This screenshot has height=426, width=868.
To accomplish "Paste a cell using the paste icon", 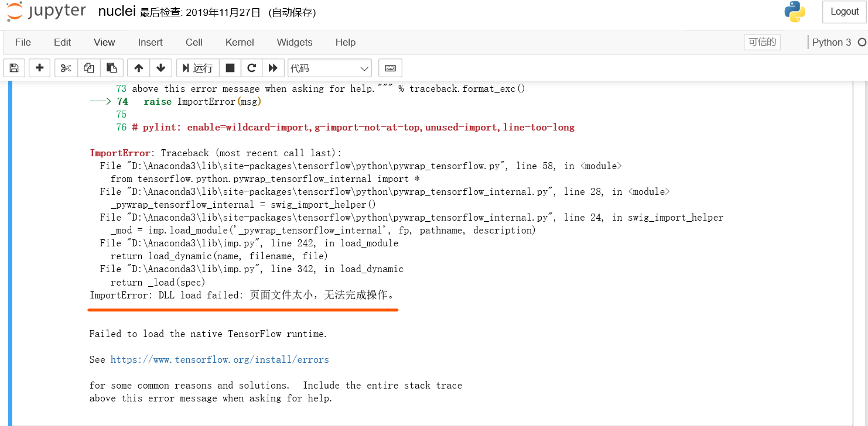I will click(111, 68).
